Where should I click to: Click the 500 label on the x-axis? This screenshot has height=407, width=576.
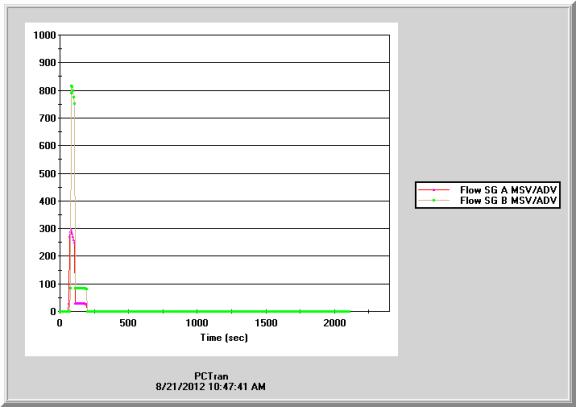(128, 323)
